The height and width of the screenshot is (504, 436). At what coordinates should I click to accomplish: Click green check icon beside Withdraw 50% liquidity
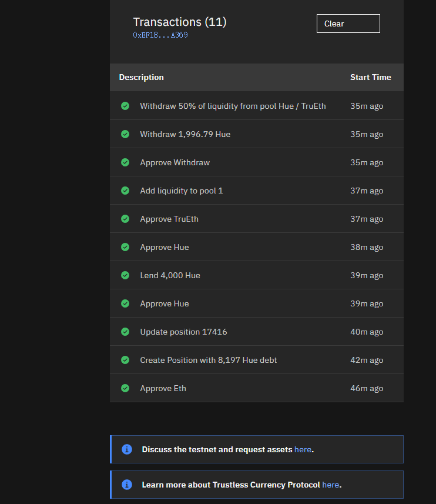click(125, 106)
